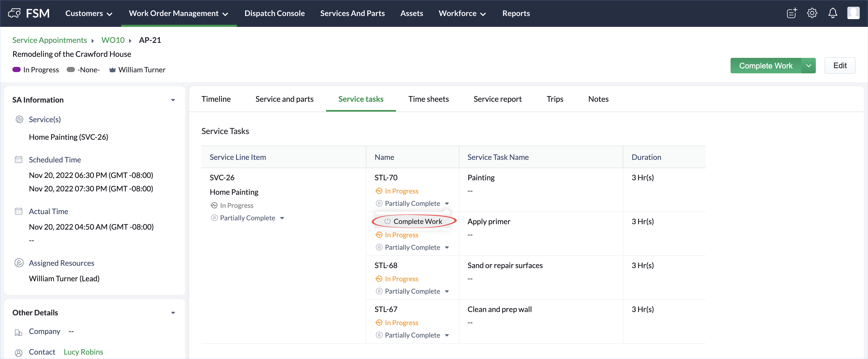Image resolution: width=868 pixels, height=359 pixels.
Task: Open the user profile avatar
Action: click(853, 13)
